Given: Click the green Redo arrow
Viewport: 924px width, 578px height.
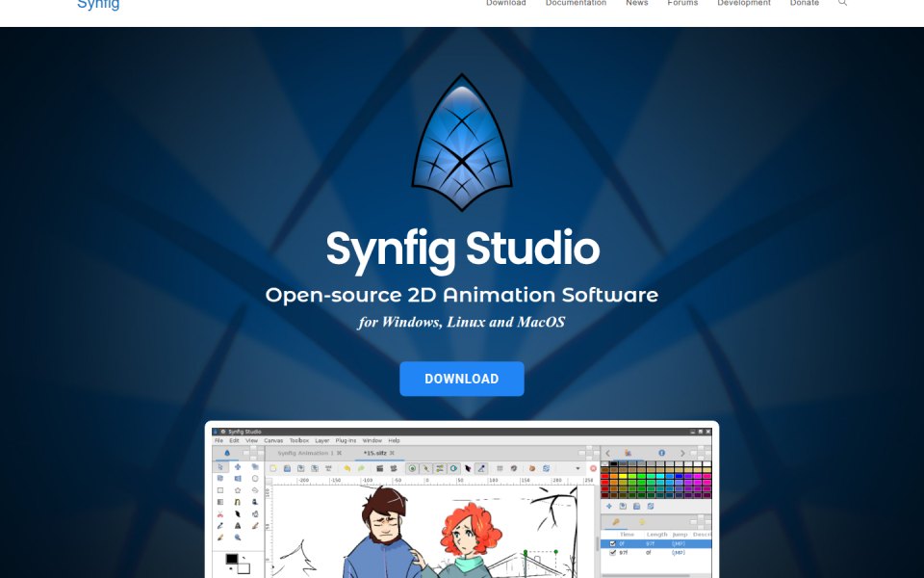Looking at the screenshot, I should coord(361,468).
